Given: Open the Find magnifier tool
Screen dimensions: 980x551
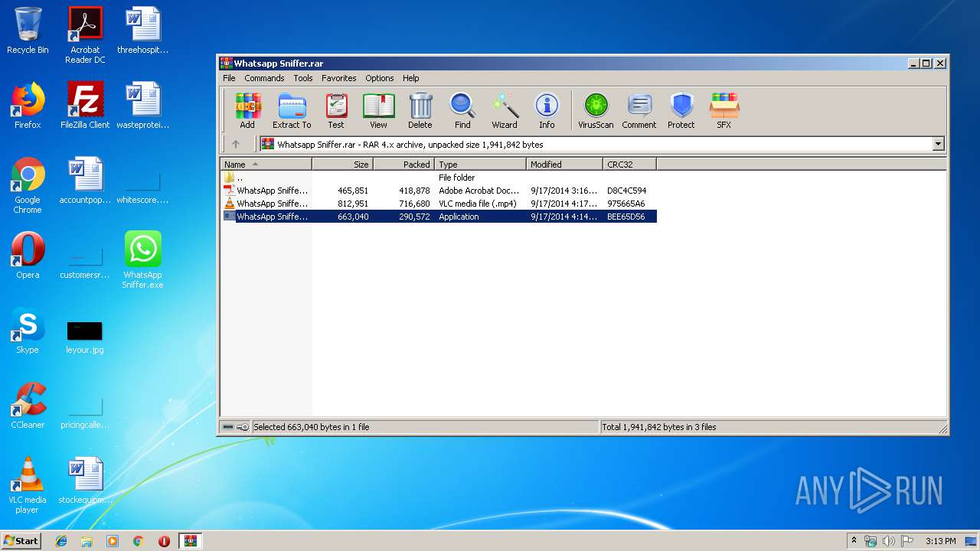Looking at the screenshot, I should [x=462, y=111].
